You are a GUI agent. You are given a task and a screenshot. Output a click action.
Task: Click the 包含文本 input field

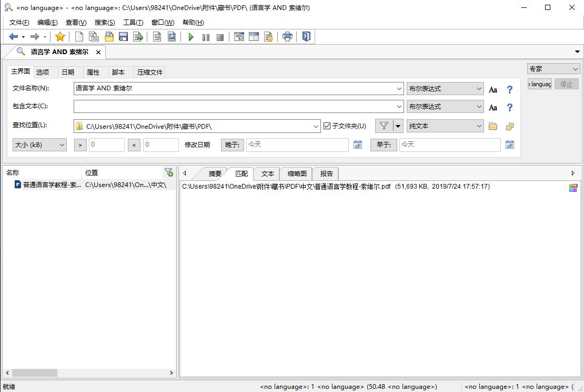tap(235, 107)
